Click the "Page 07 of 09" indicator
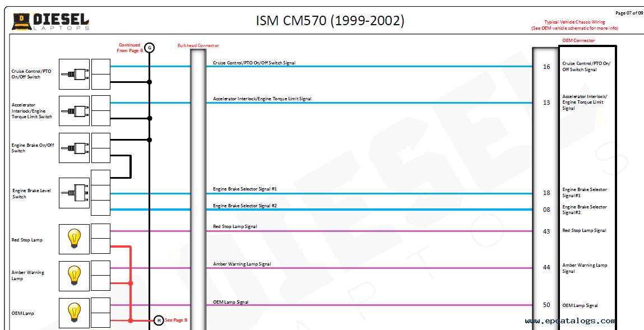644x330 pixels. (629, 13)
